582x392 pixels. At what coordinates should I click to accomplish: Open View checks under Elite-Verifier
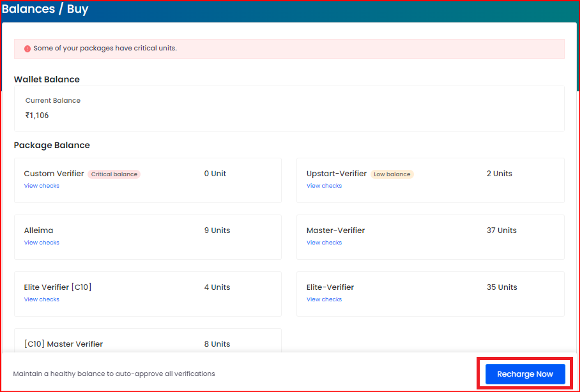pyautogui.click(x=324, y=299)
